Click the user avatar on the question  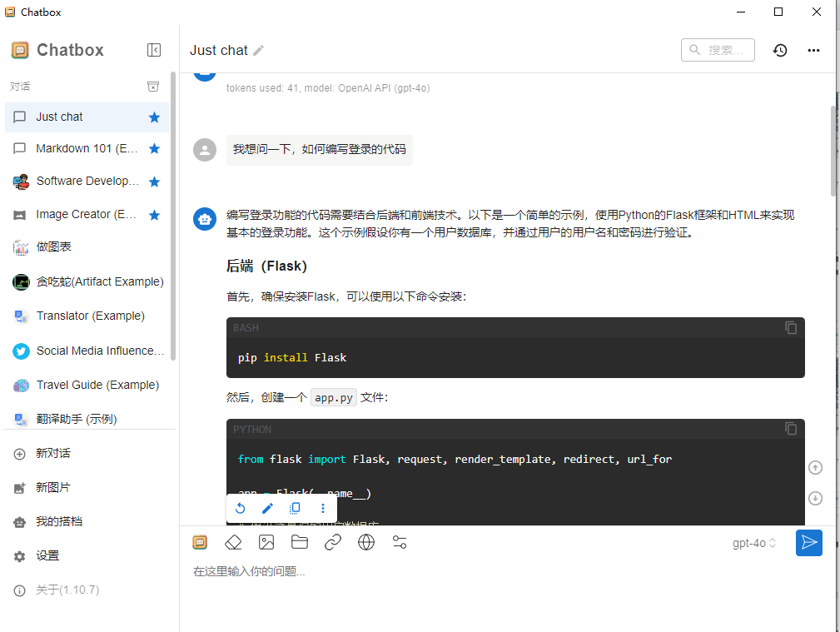205,150
